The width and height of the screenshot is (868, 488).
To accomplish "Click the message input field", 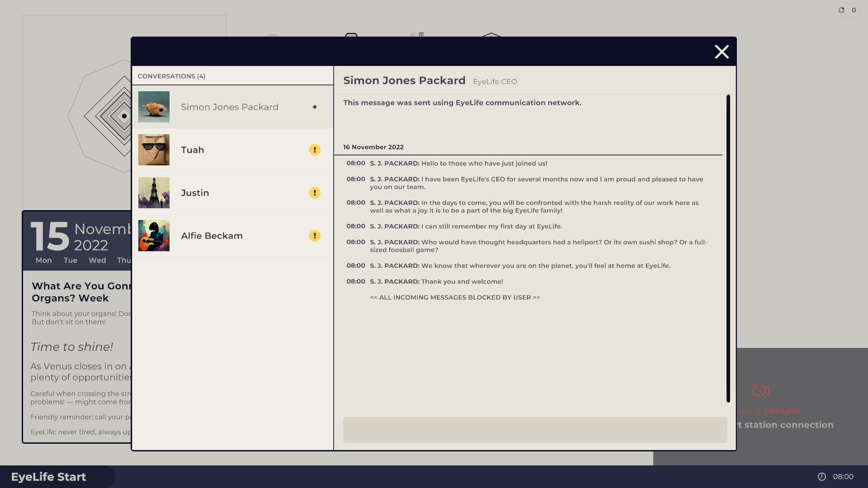I will 535,430.
